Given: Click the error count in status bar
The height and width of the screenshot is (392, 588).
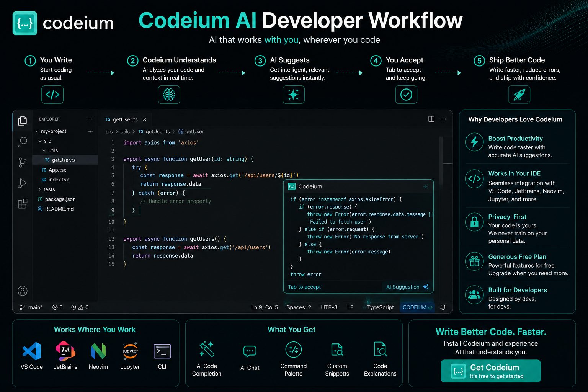Looking at the screenshot, I should click(57, 307).
